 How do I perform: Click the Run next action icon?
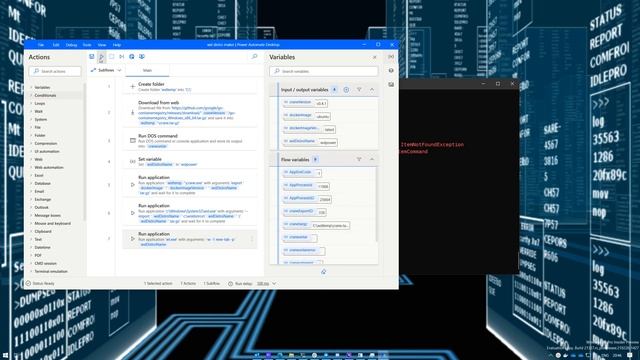[122, 57]
